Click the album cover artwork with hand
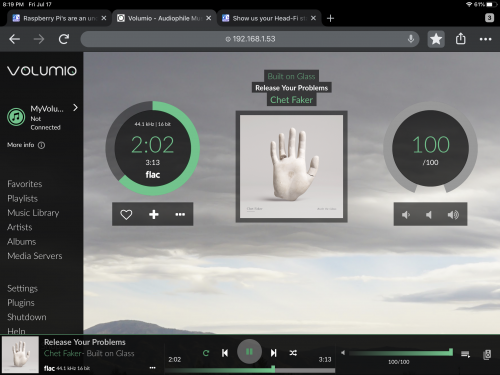 [x=291, y=167]
